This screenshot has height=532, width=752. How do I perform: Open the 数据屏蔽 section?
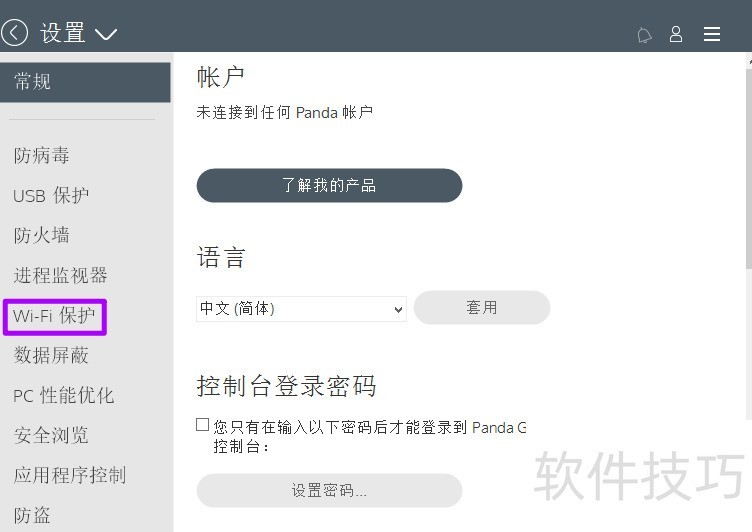click(x=51, y=356)
